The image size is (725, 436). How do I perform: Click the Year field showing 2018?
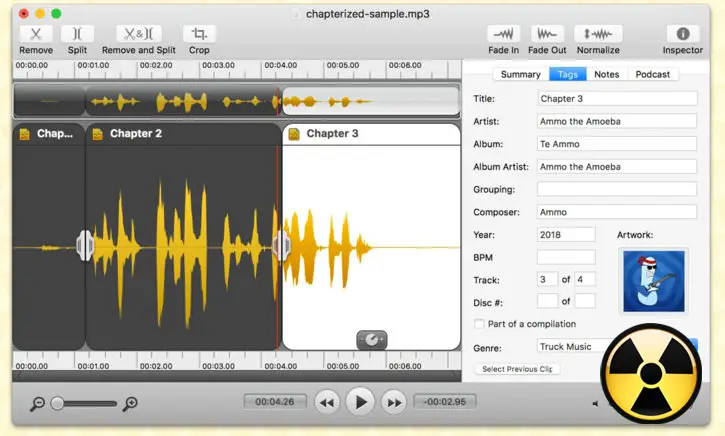[x=566, y=234]
